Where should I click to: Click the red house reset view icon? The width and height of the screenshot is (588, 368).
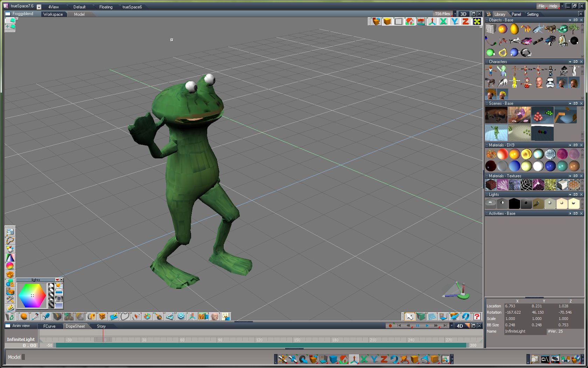click(x=409, y=21)
